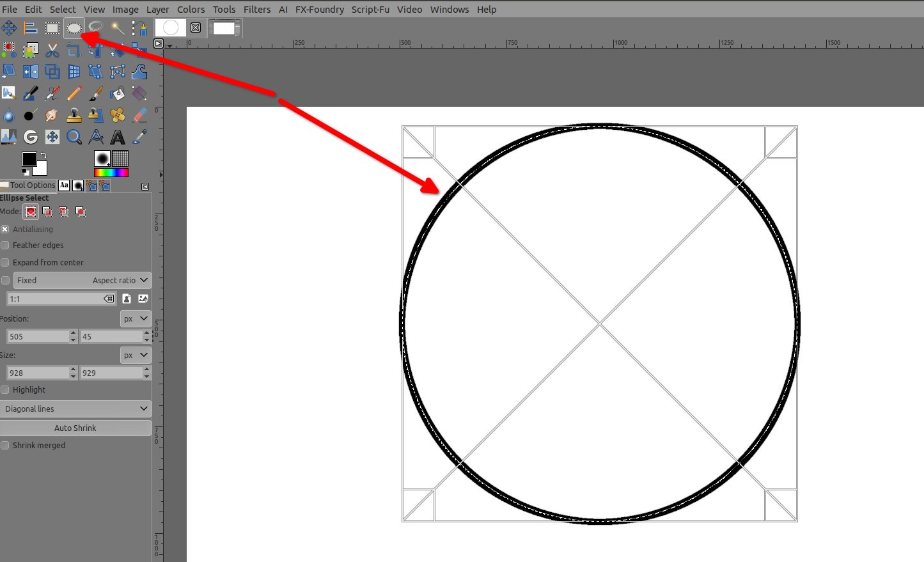Screen dimensions: 924x562
Task: Choose Subtract from selection mode
Action: (64, 211)
